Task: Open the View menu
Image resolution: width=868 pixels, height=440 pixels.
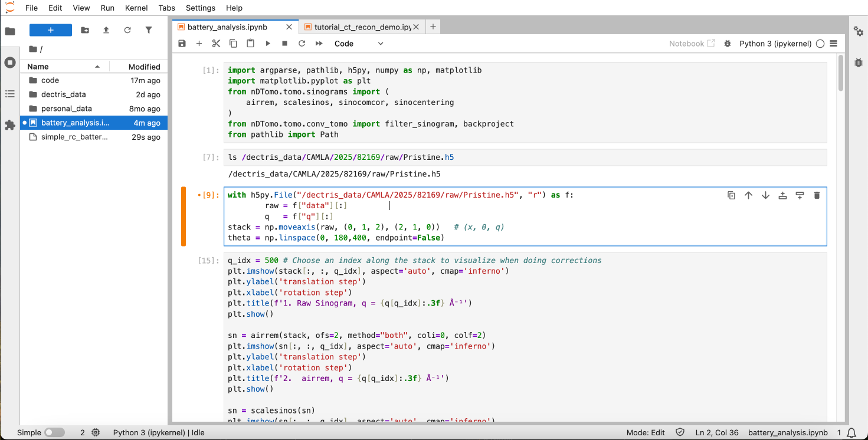Action: coord(81,8)
